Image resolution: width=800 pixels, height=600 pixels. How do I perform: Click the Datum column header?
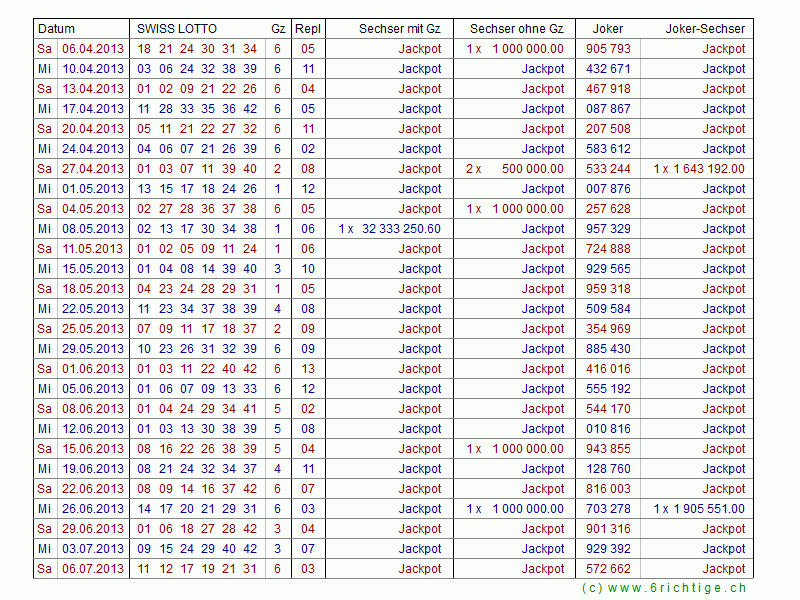point(57,29)
